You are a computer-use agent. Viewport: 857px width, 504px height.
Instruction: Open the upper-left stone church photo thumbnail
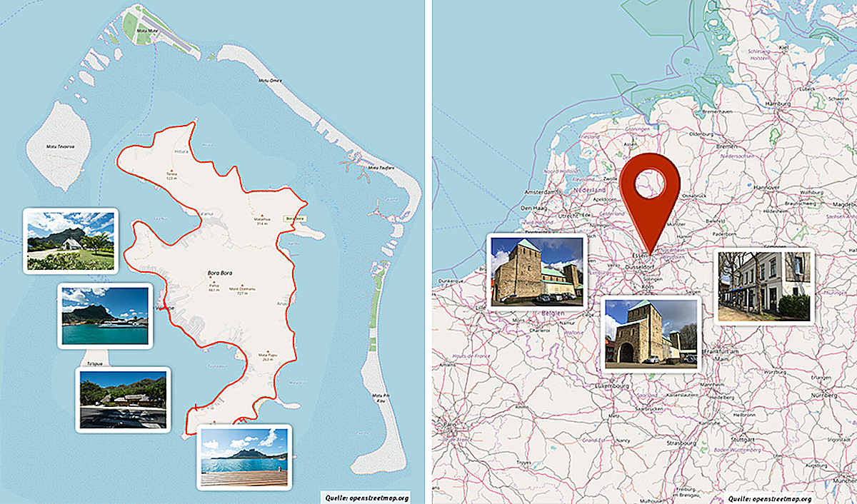click(x=537, y=271)
